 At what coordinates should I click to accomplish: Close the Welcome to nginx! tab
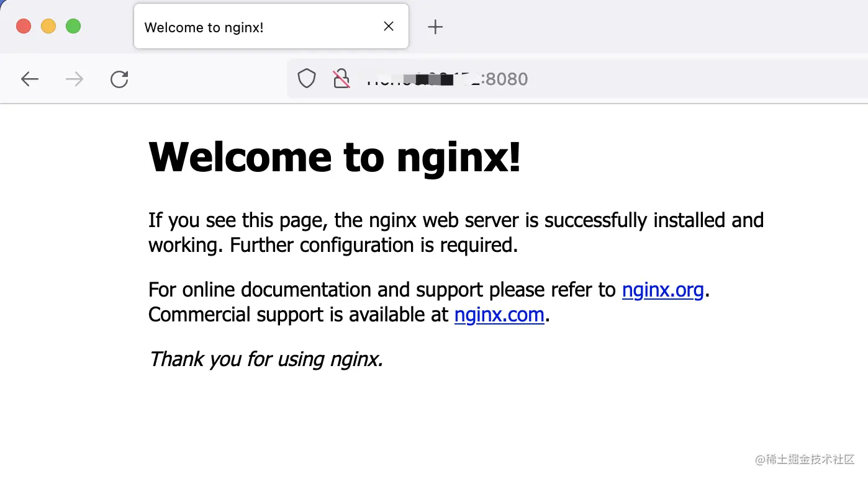pos(389,26)
